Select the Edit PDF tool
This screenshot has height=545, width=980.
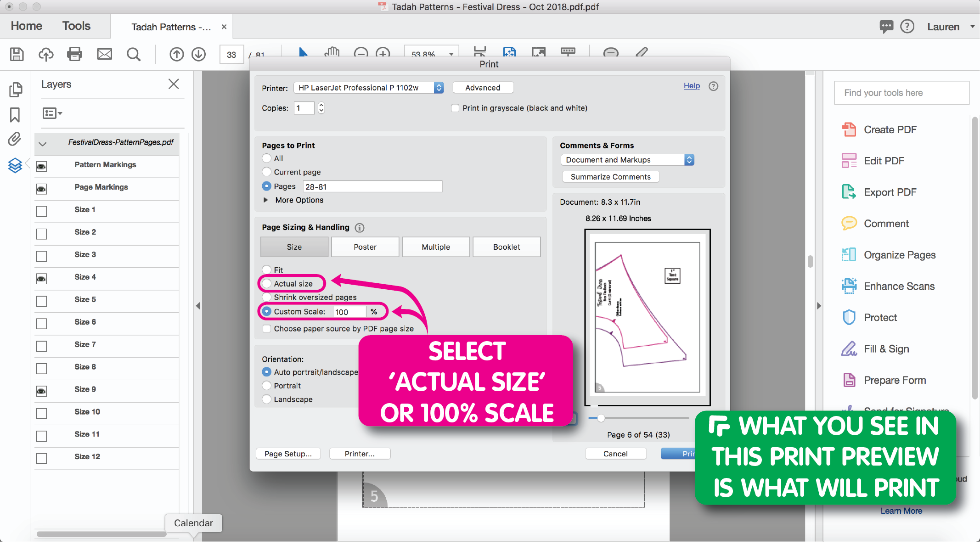(x=884, y=160)
